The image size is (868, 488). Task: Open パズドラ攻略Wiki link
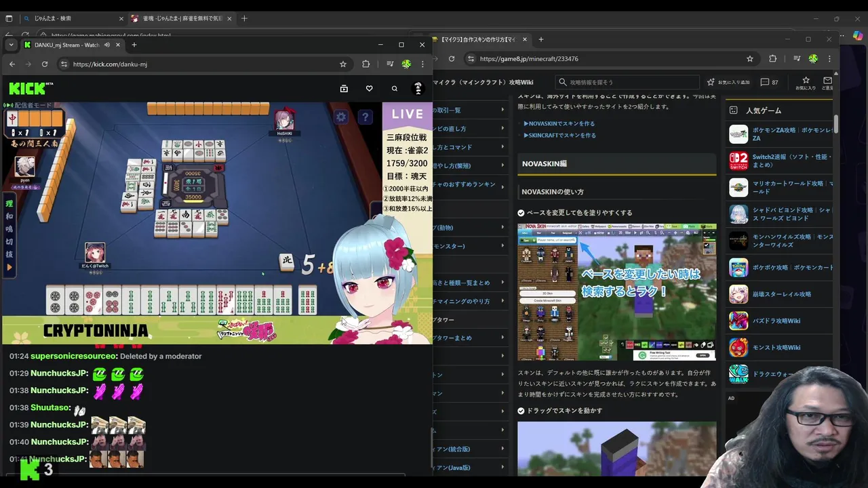point(781,321)
